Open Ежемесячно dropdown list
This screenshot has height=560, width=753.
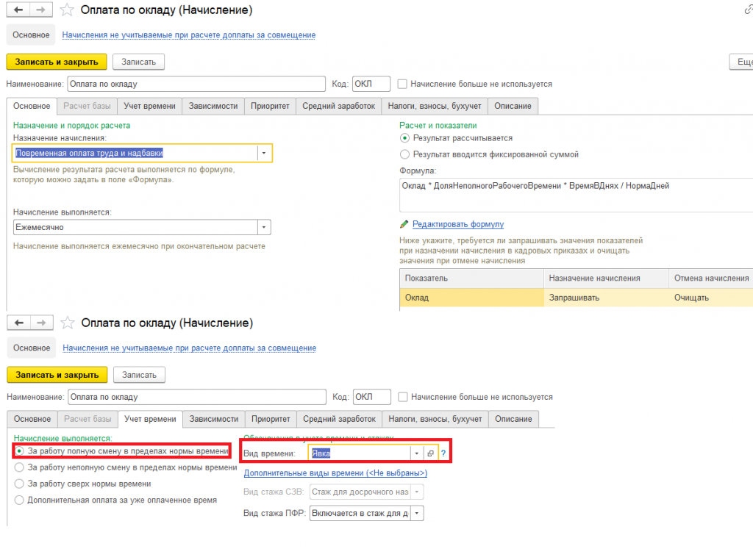tap(264, 228)
